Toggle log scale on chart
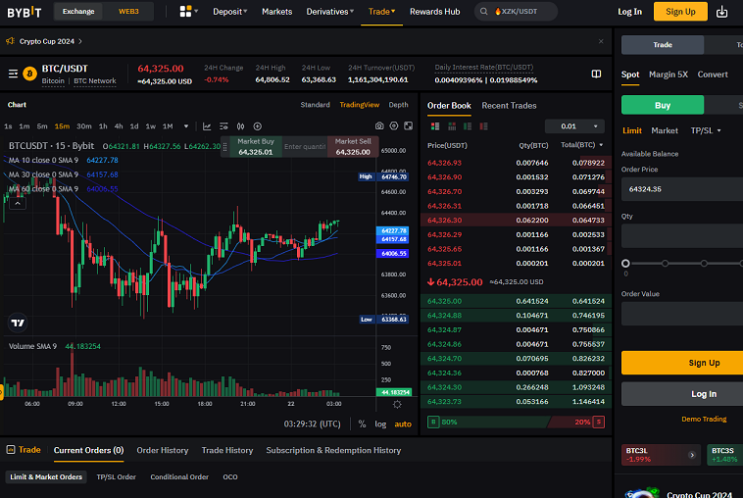The image size is (743, 498). pos(381,424)
